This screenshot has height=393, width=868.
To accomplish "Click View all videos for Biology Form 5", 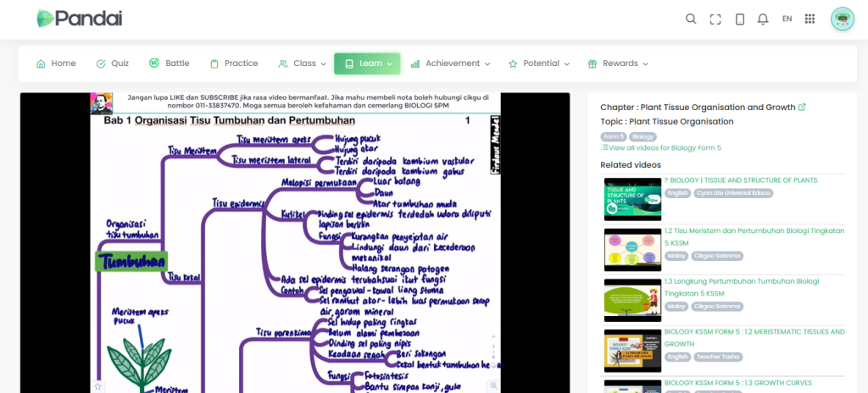I will pyautogui.click(x=663, y=147).
